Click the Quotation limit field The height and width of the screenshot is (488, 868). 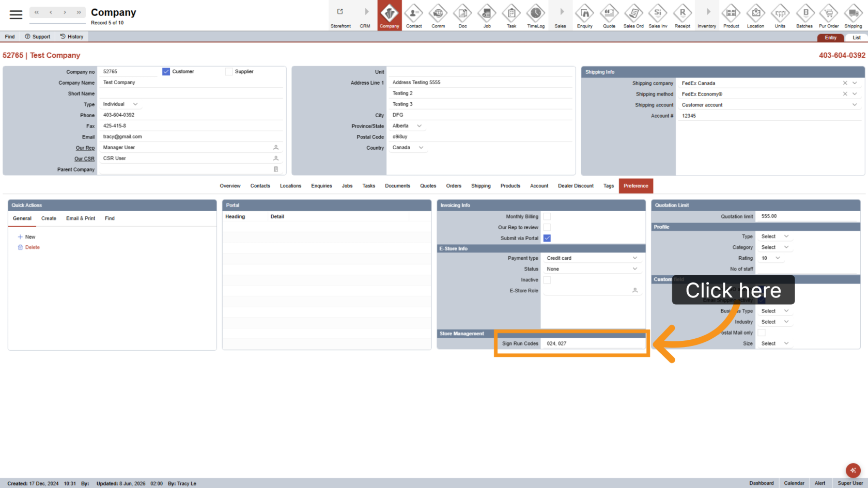pyautogui.click(x=808, y=216)
